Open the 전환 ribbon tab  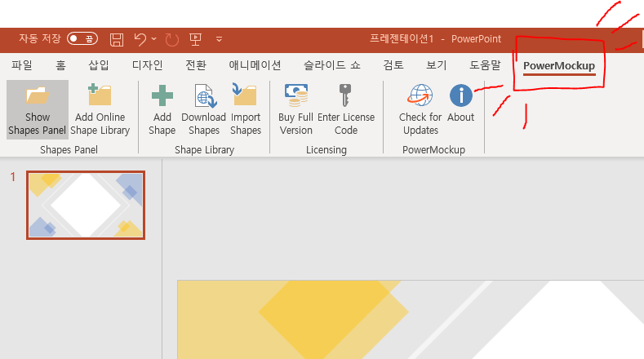click(x=196, y=65)
